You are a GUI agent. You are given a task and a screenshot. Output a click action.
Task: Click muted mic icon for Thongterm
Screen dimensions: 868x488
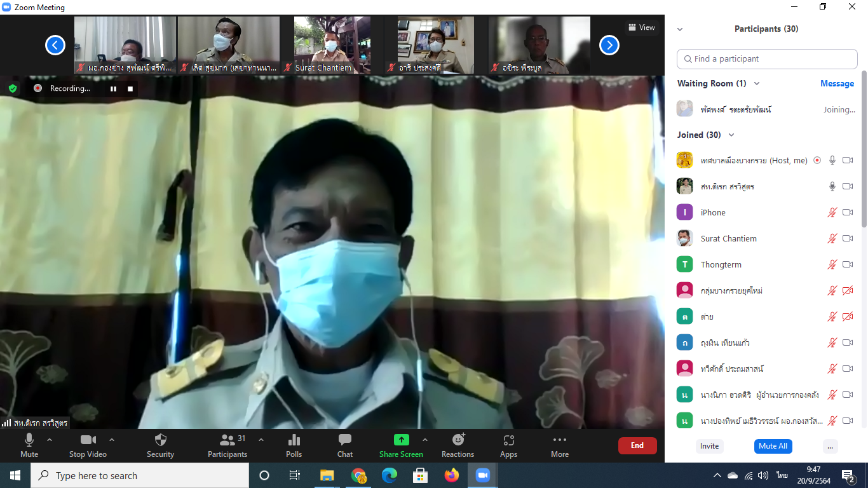click(x=832, y=264)
